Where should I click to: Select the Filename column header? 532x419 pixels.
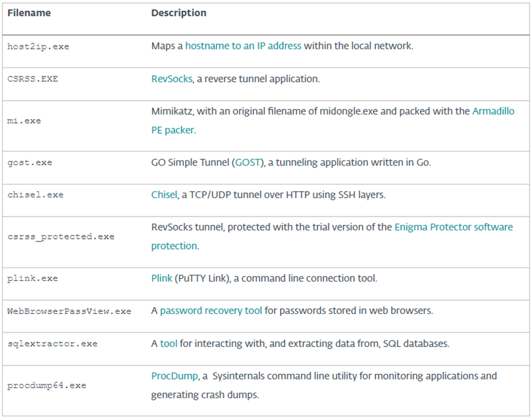pyautogui.click(x=29, y=13)
